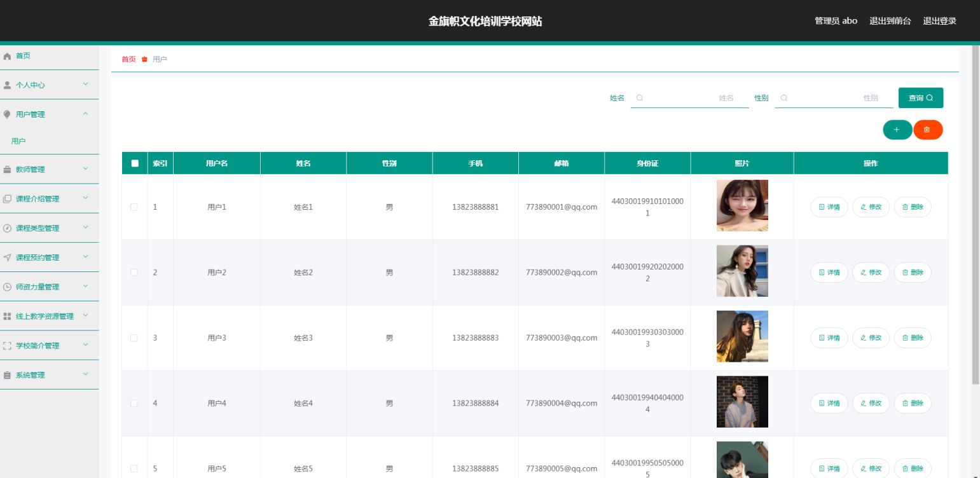Screen dimensions: 980x478
Task: Expand the 教师管理 menu chevron
Action: point(86,168)
